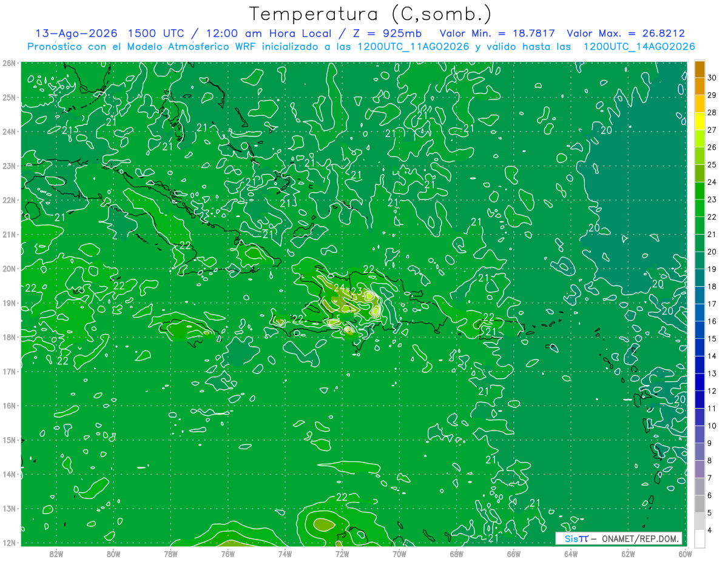This screenshot has width=728, height=562.
Task: Click the 60W longitude axis label
Action: click(684, 554)
